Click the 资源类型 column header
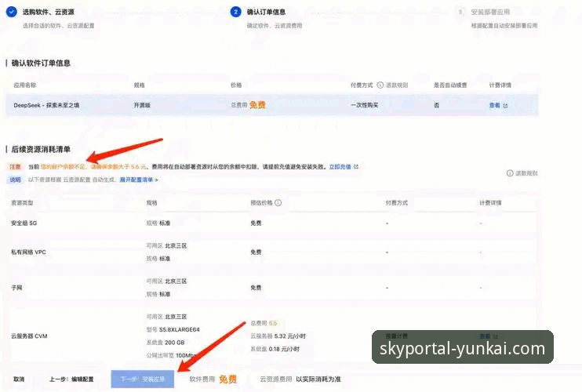Image resolution: width=582 pixels, height=392 pixels. pos(22,202)
